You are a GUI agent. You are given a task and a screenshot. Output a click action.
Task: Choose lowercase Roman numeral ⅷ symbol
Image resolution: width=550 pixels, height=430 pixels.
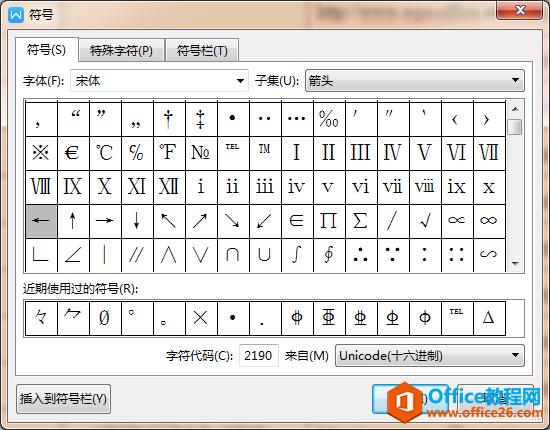(425, 187)
